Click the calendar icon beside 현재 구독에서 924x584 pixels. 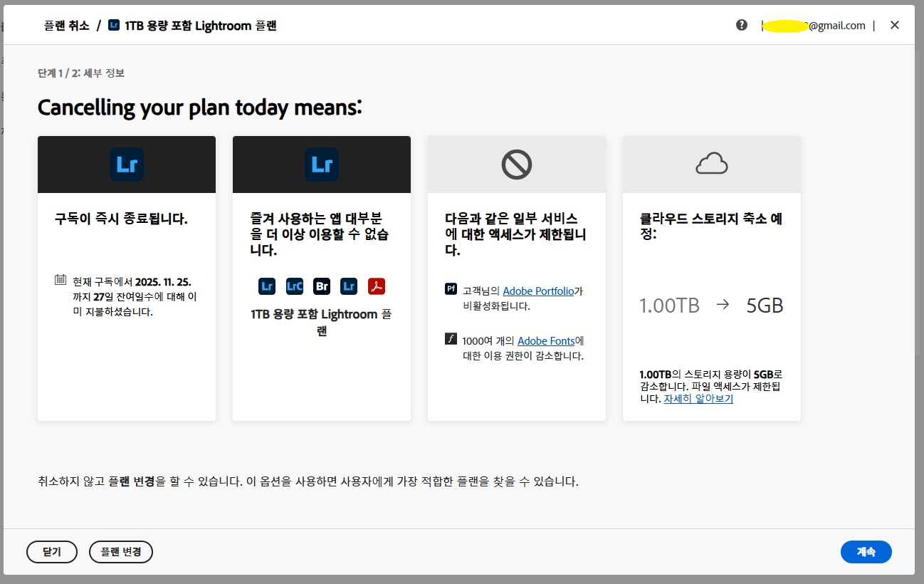point(61,280)
